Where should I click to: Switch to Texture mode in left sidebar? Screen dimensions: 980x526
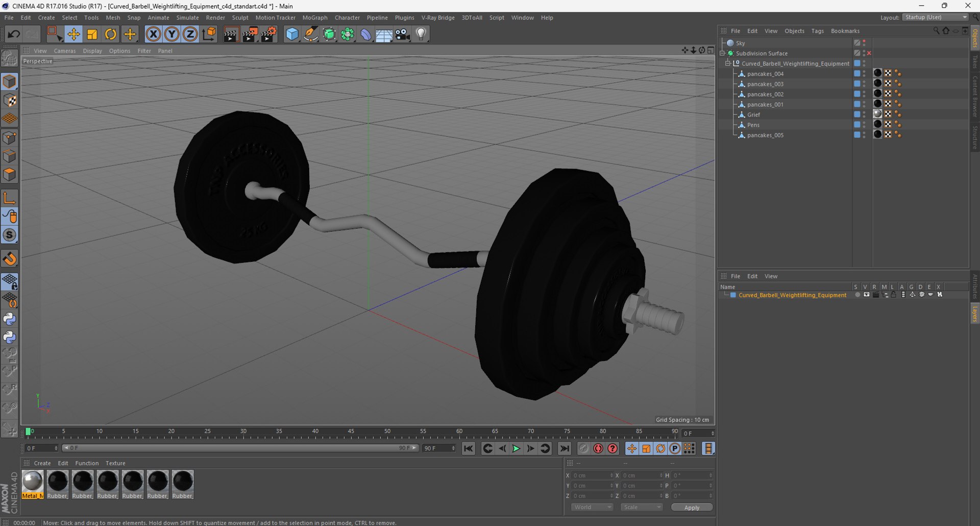click(10, 101)
